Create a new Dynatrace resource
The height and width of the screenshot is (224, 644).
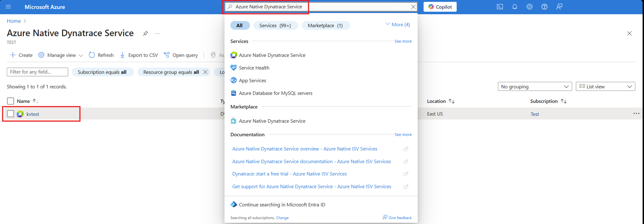[21, 55]
